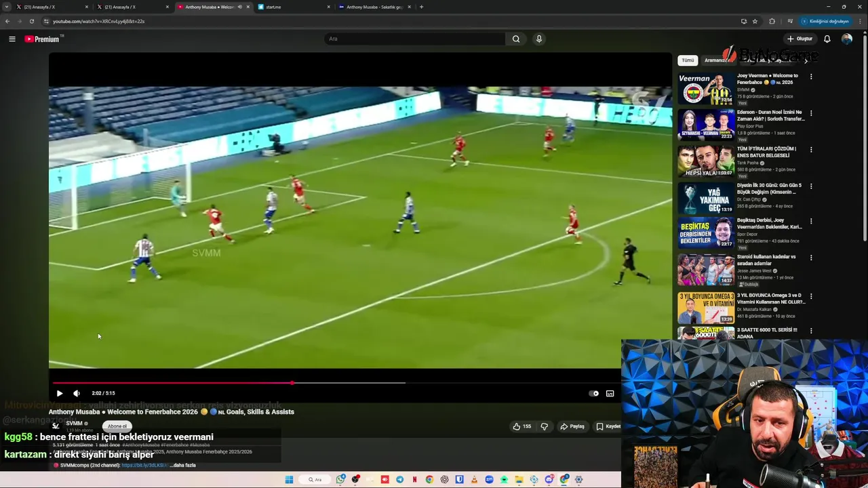The height and width of the screenshot is (488, 868).
Task: Open File Explorer folder in taskbar
Action: pos(519,480)
